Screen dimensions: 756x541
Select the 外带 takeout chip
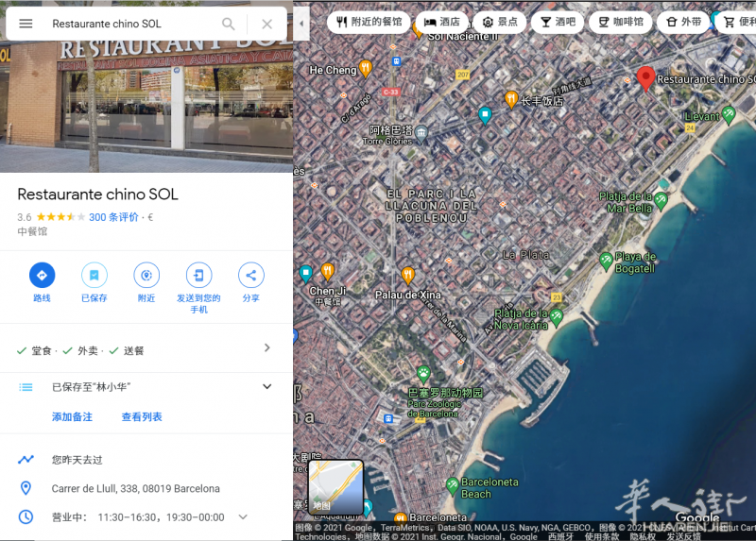point(683,22)
